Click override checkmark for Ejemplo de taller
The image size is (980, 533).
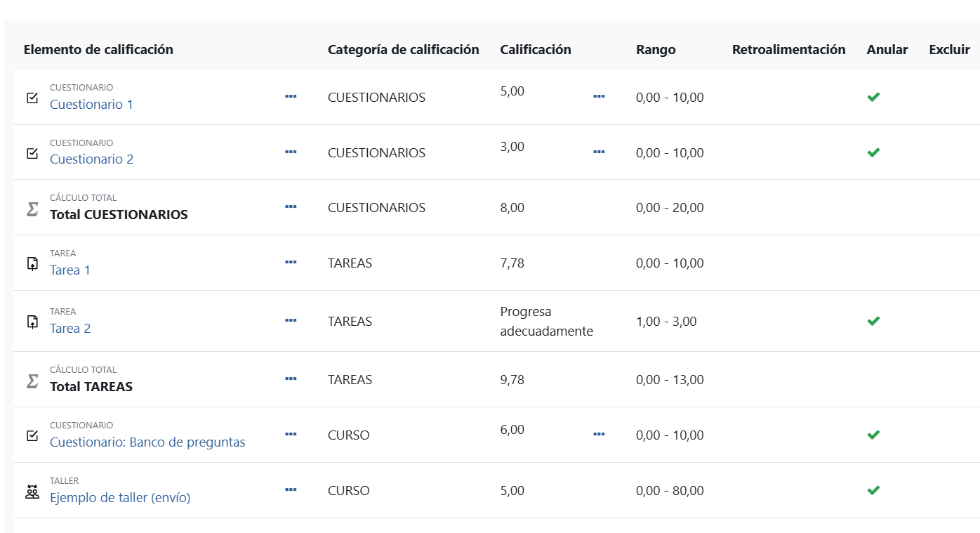(873, 490)
